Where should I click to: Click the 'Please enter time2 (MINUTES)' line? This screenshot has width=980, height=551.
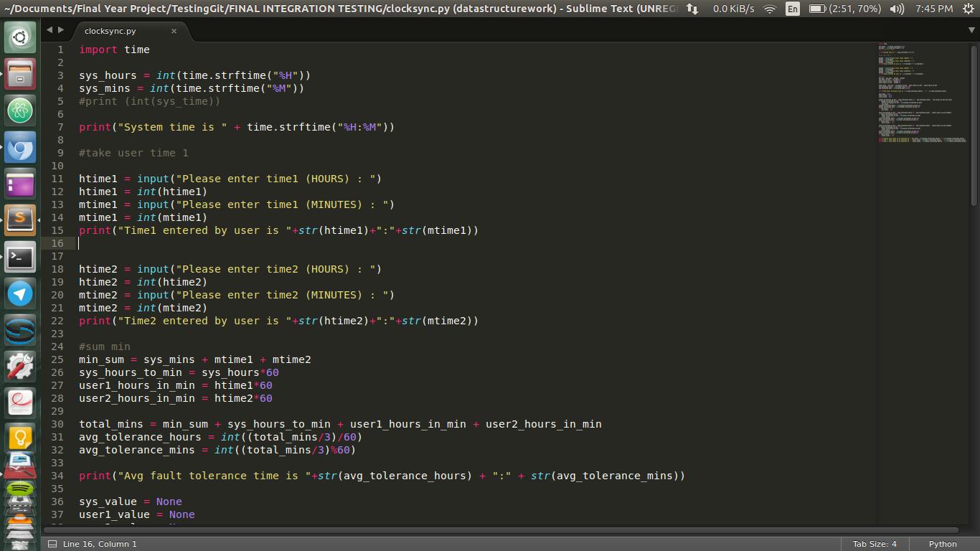(x=237, y=295)
